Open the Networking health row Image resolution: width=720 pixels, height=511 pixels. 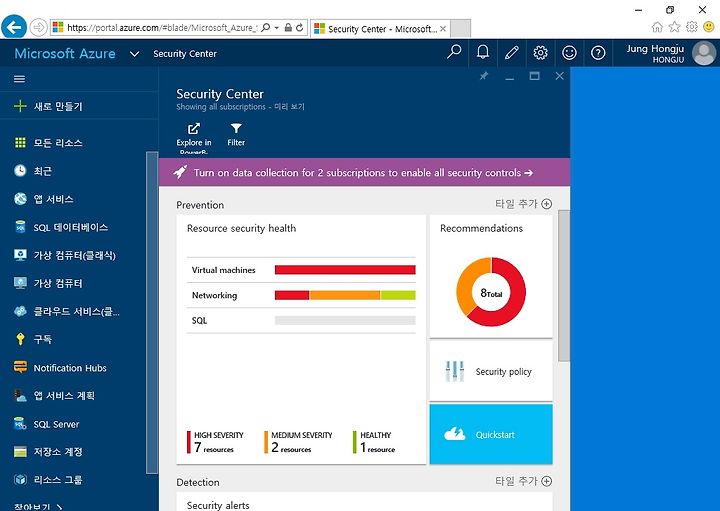(301, 295)
